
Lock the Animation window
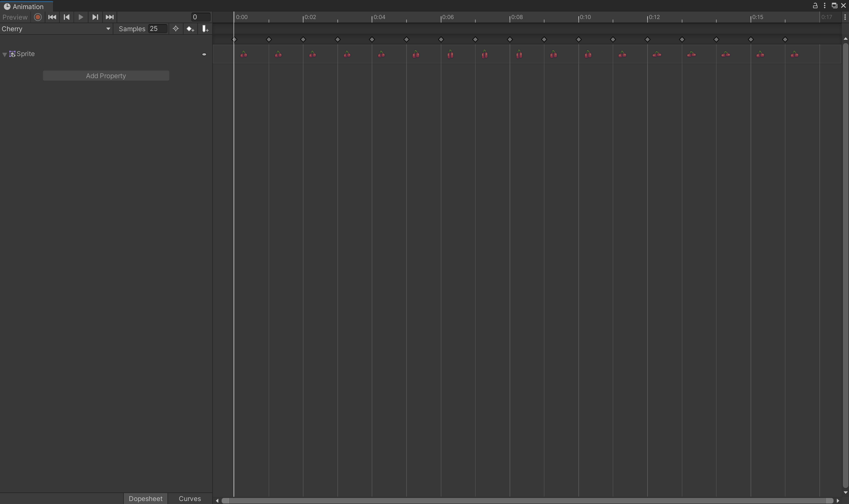[815, 5]
